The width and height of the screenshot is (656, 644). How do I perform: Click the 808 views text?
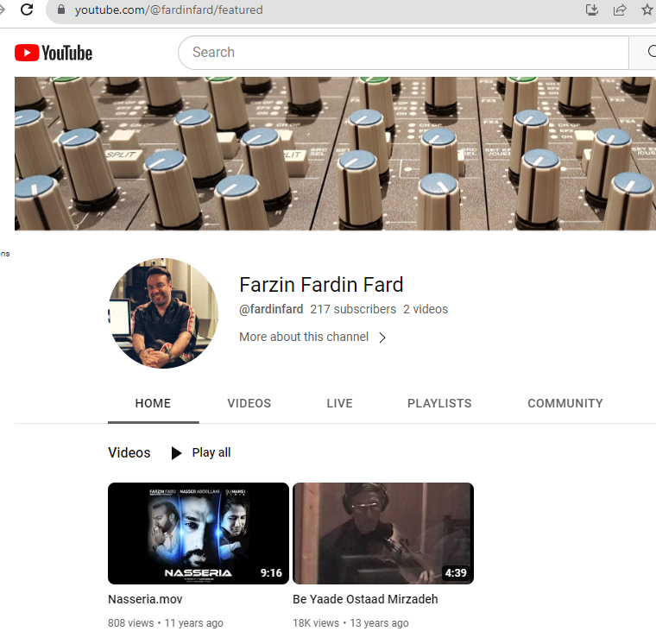pos(131,623)
